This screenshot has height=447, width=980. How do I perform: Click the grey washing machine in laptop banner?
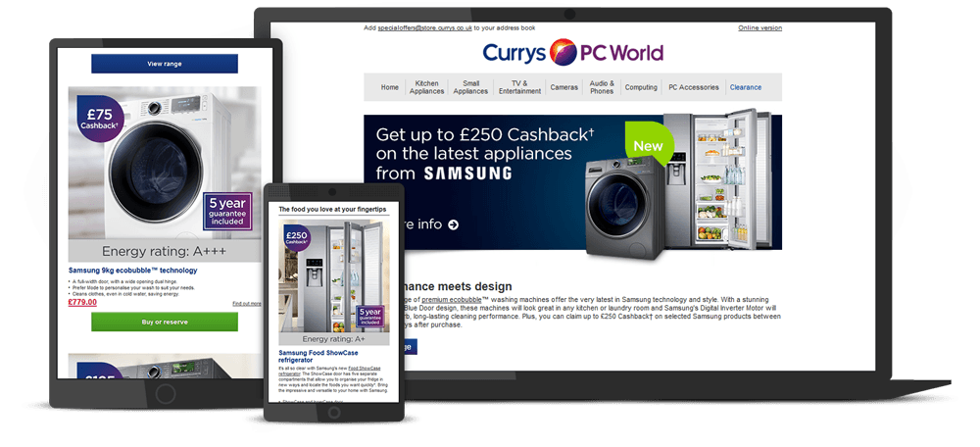pos(625,208)
